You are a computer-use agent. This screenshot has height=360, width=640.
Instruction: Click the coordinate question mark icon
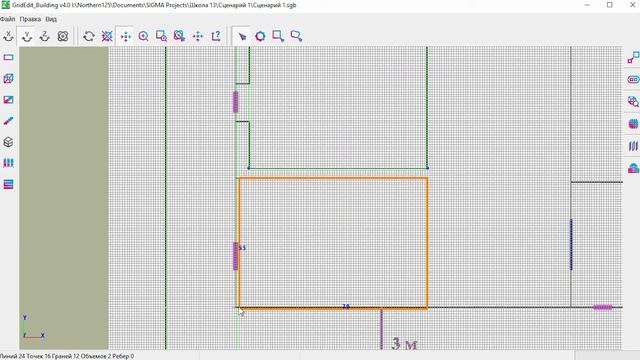pos(216,36)
